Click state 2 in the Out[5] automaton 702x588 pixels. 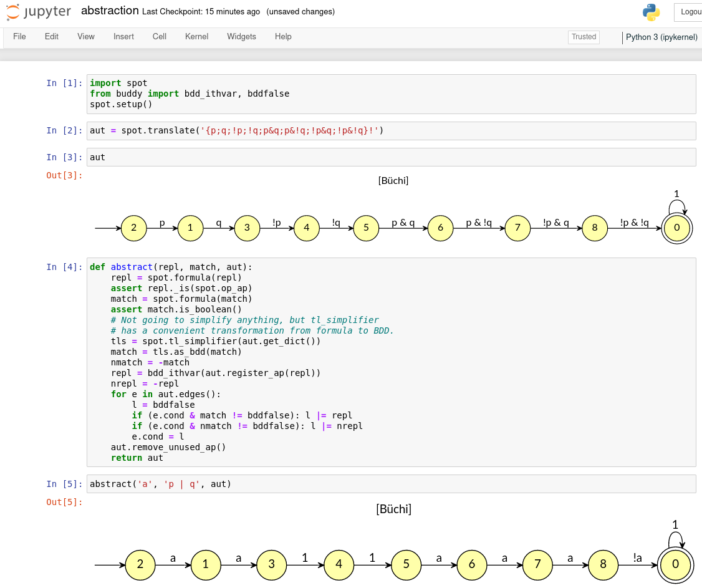coord(140,565)
